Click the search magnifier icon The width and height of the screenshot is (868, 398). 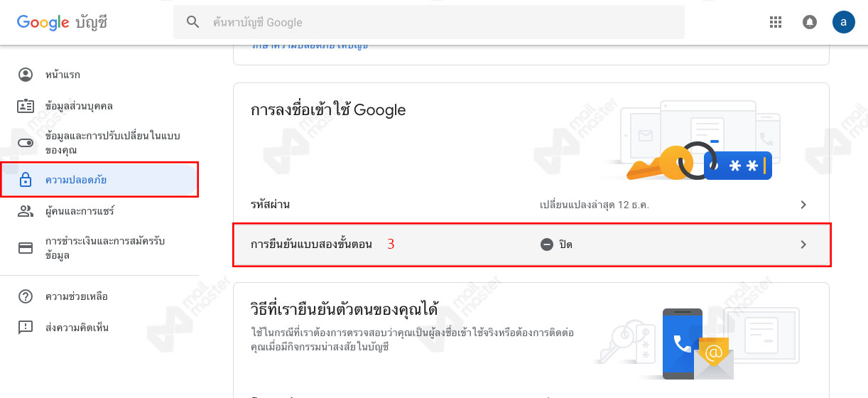tap(193, 22)
